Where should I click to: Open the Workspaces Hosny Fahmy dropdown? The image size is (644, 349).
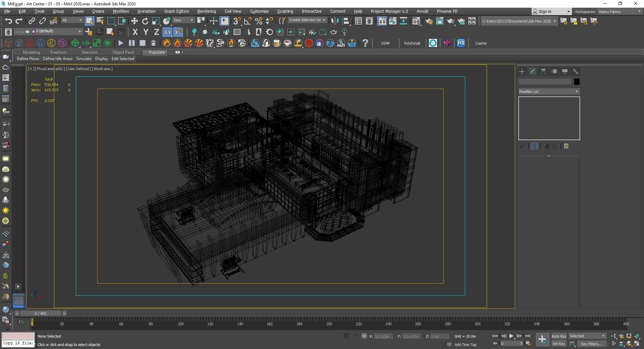pyautogui.click(x=619, y=11)
